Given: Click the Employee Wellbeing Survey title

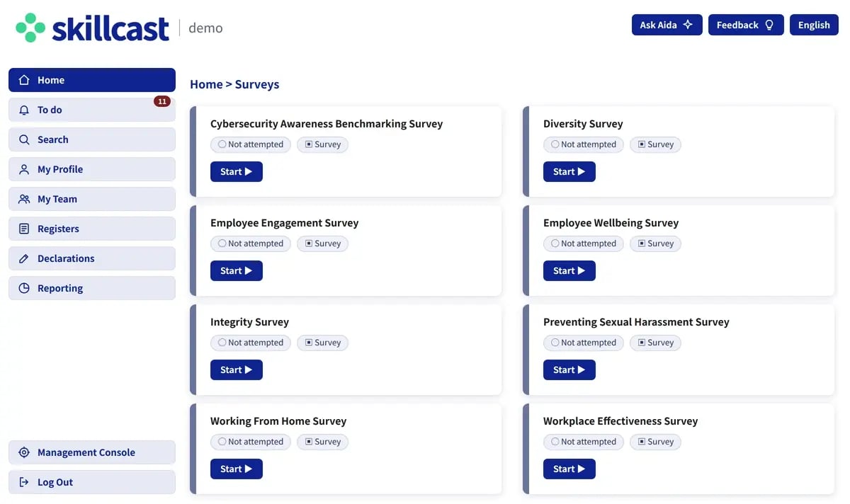Looking at the screenshot, I should 611,223.
